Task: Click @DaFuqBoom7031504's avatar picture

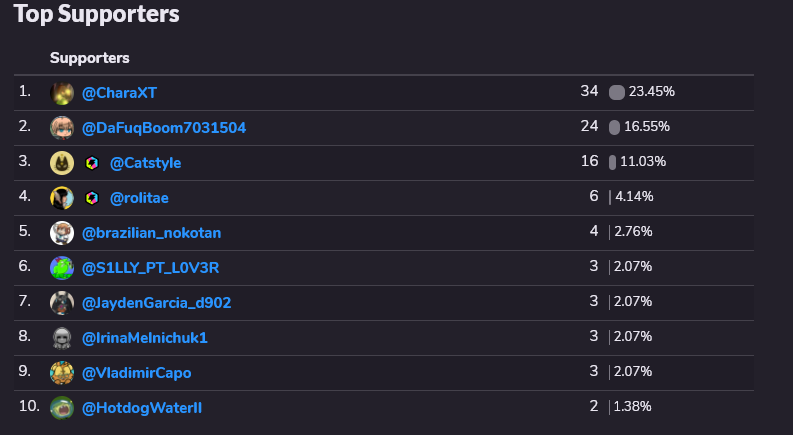Action: click(x=62, y=128)
